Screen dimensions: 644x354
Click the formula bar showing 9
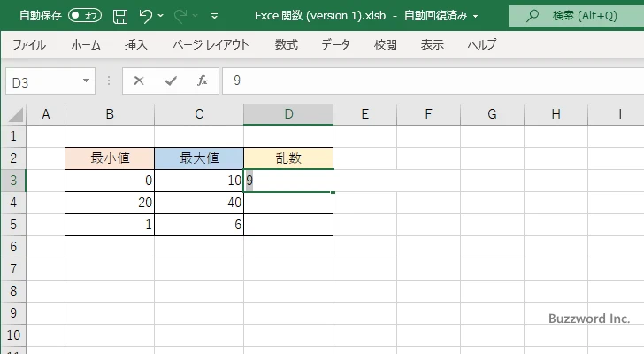point(433,81)
